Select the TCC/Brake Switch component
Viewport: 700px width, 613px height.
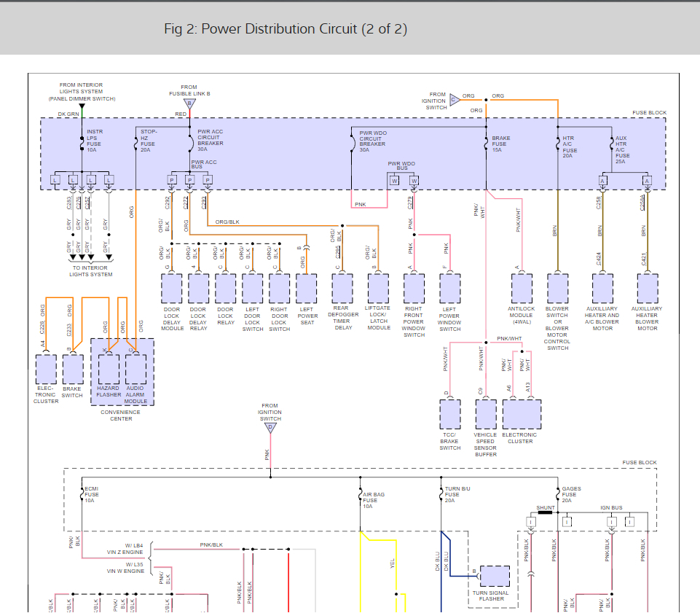tap(450, 414)
